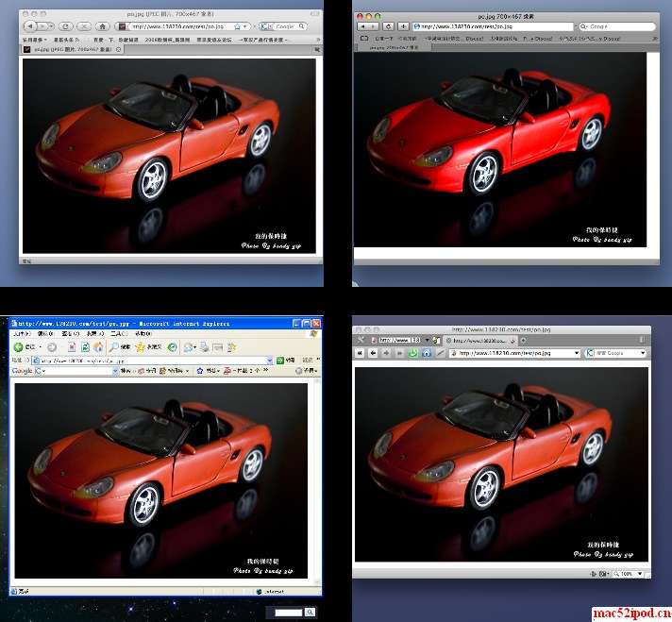Image resolution: width=672 pixels, height=622 pixels.
Task: Select the Firefox po.jpg tab
Action: pyautogui.click(x=72, y=49)
